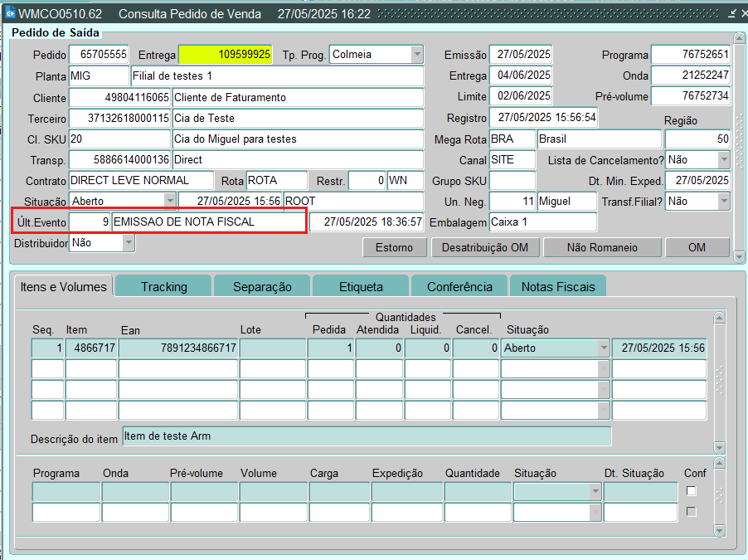
Task: Open Situação dropdown in first volume row
Action: pos(595,491)
